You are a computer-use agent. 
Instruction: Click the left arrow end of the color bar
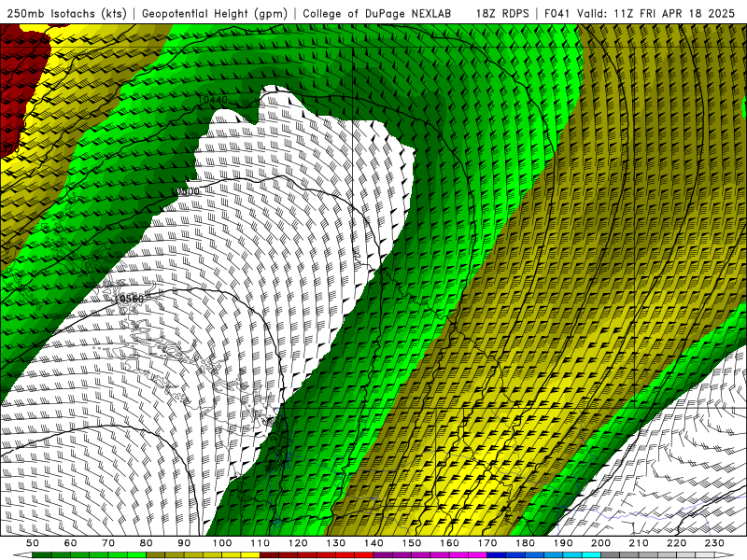tap(22, 555)
